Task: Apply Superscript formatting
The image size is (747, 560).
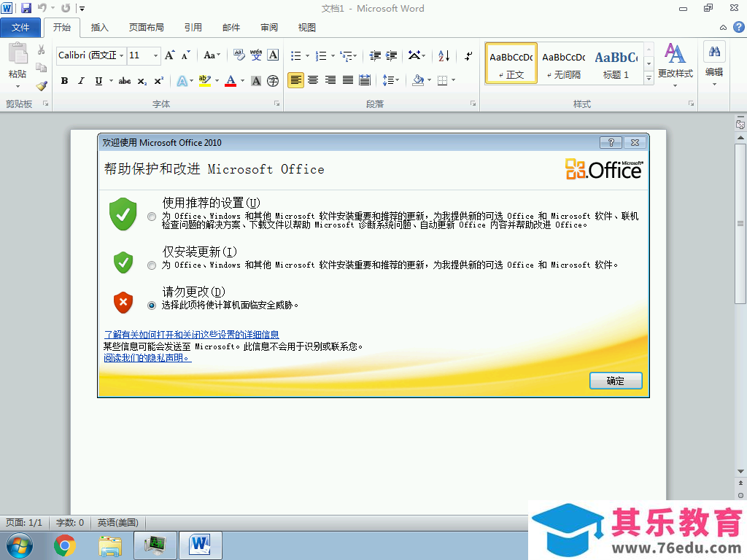Action: click(158, 81)
